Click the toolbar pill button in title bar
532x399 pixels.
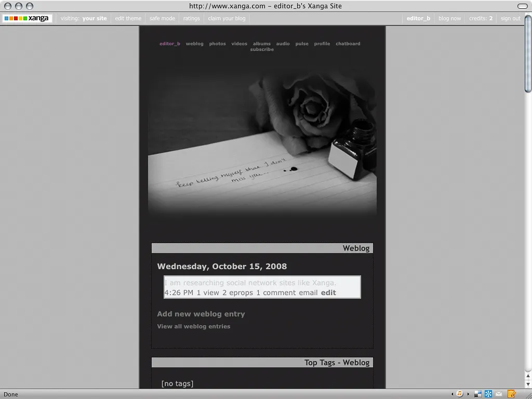click(x=522, y=6)
